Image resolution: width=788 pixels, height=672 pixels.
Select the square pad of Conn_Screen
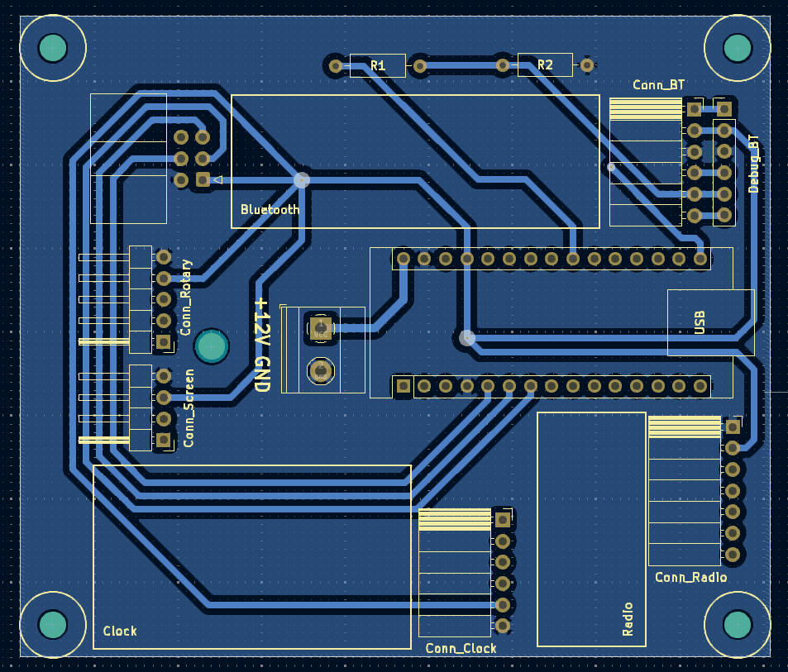(164, 440)
